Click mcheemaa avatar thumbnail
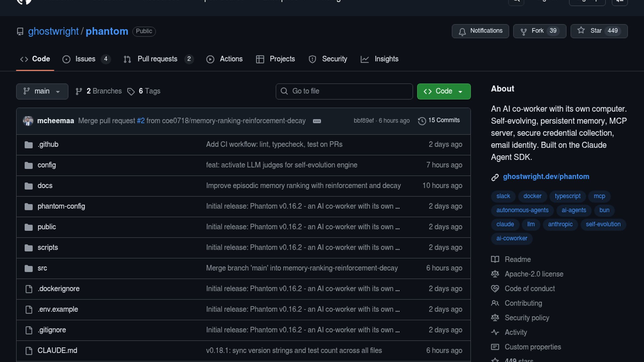Screen dimensions: 644x362 (x=28, y=121)
